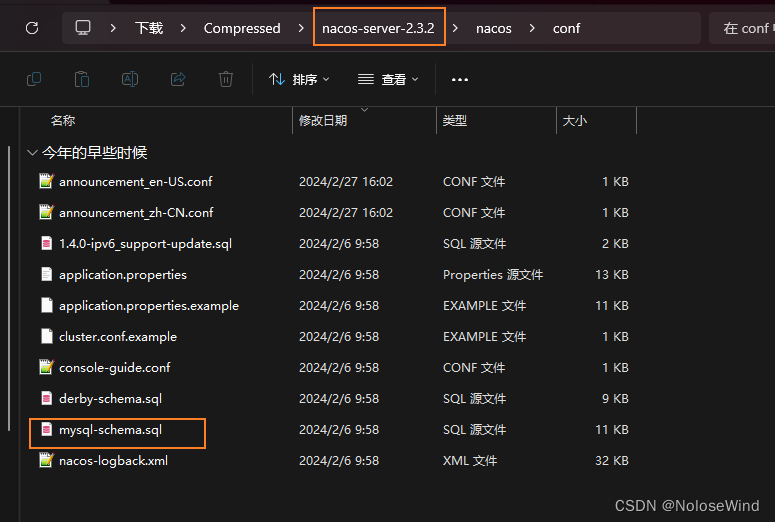Navigate to 下载 breadcrumb folder
775x522 pixels.
(149, 28)
